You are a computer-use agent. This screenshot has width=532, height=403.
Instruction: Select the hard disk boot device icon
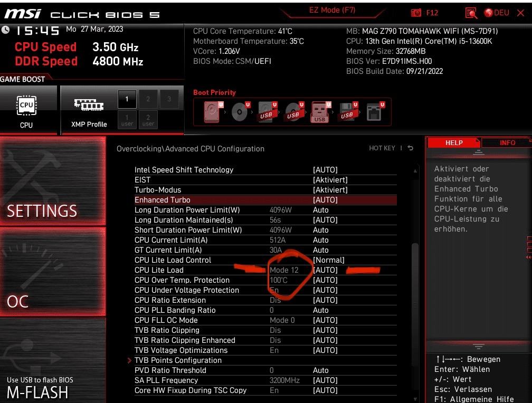(x=213, y=112)
